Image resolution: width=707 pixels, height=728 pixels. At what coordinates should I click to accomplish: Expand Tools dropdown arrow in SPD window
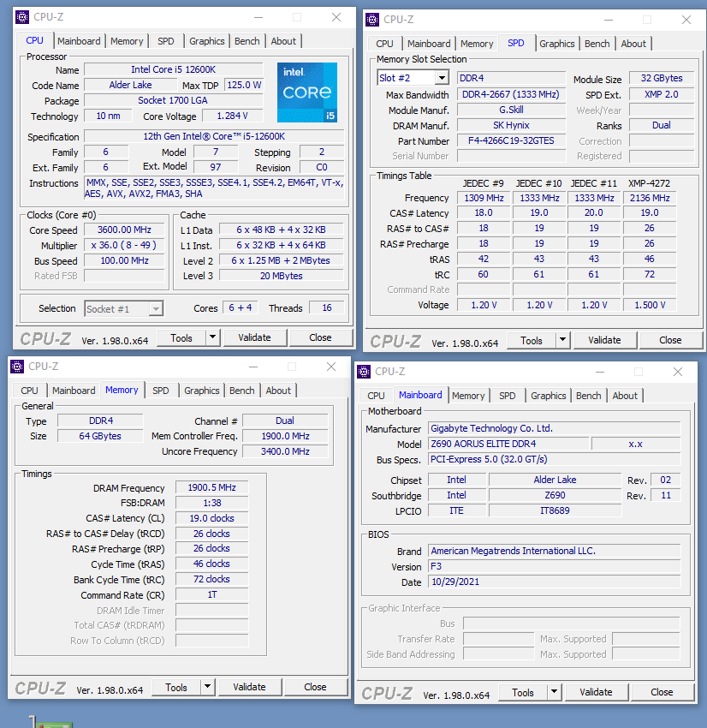(562, 340)
